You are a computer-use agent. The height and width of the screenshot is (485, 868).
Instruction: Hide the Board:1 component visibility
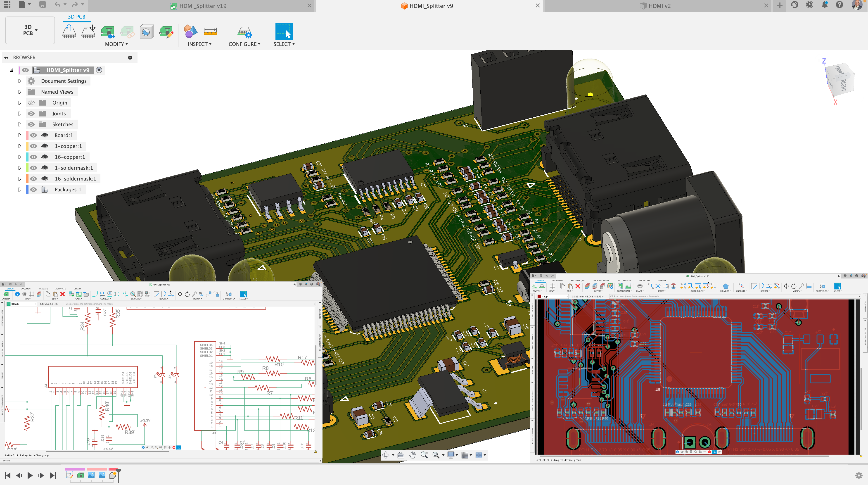coord(33,135)
